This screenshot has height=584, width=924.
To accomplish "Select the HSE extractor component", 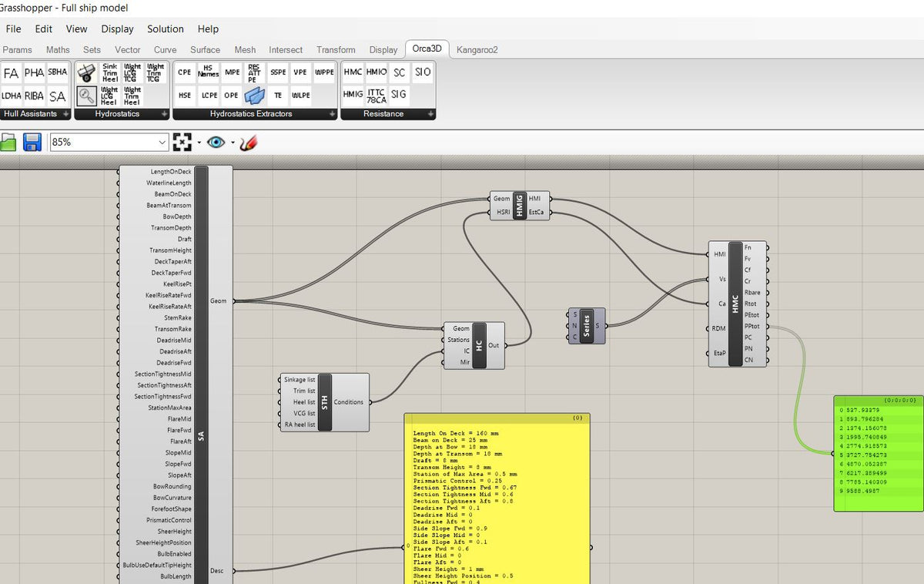I will point(185,96).
